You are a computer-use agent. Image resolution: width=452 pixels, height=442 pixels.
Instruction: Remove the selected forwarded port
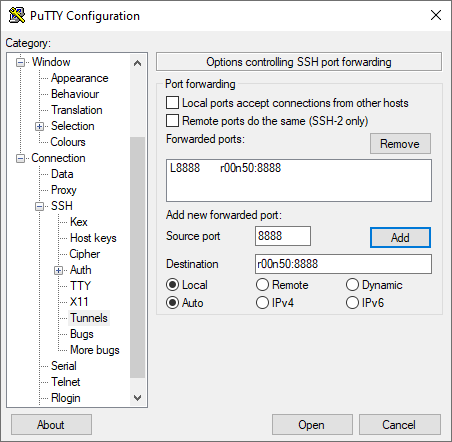click(x=400, y=144)
